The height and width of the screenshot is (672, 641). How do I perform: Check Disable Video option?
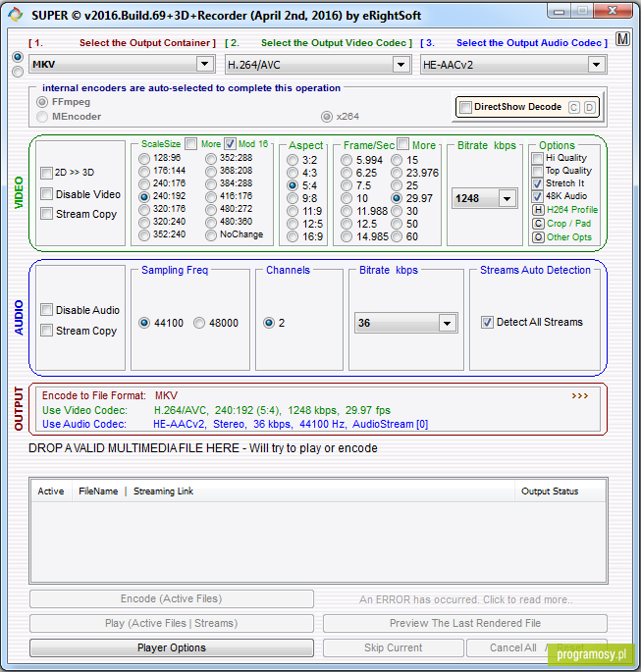[46, 194]
